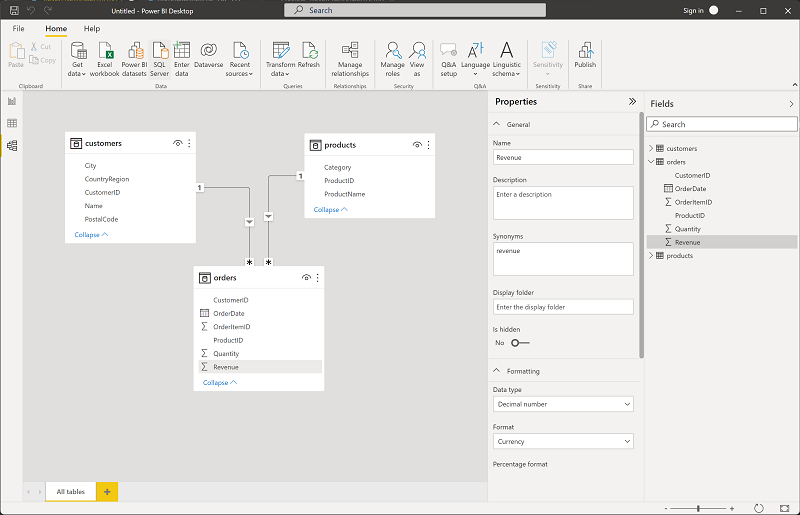Screen dimensions: 800x515
Task: Toggle the Is hidden switch
Action: point(520,343)
